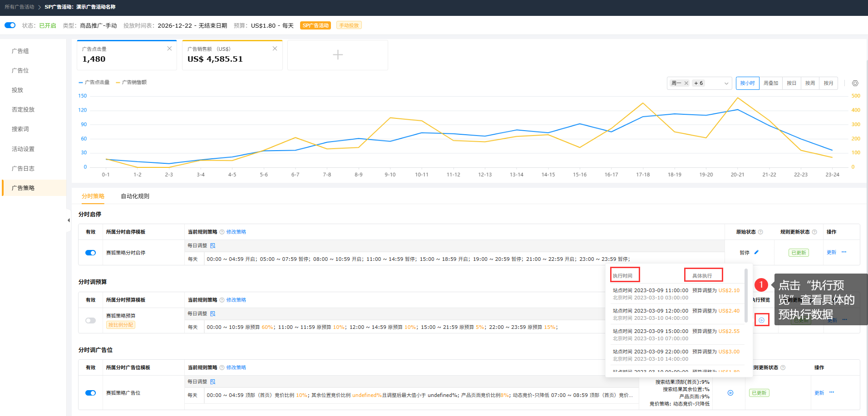Disable the 赛狐策略分时启停 switch

[x=90, y=253]
